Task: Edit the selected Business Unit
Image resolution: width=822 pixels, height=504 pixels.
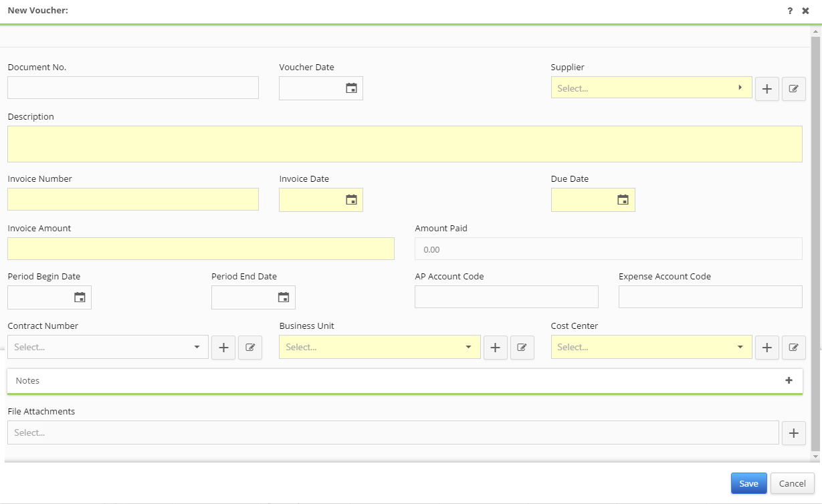Action: pyautogui.click(x=522, y=348)
